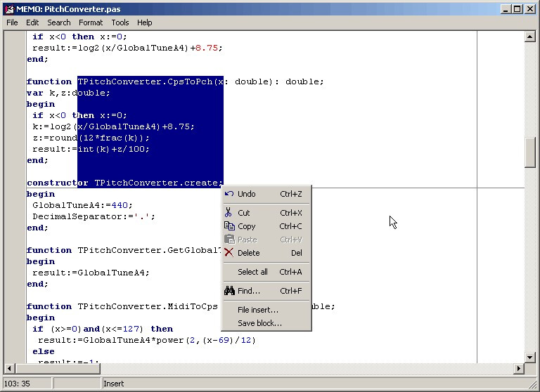Click the text function TPitchConverter.MidiToCps
The width and height of the screenshot is (540, 392).
coord(122,306)
